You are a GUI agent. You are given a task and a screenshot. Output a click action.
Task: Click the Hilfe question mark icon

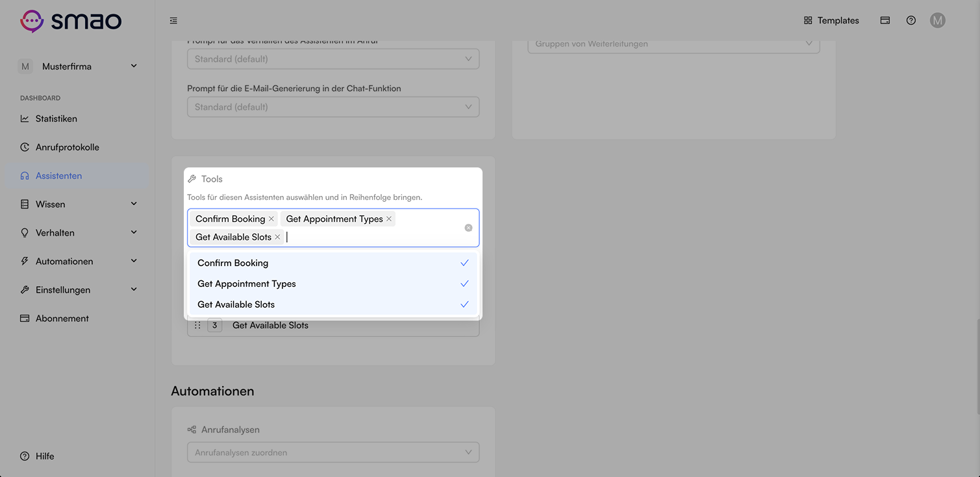point(25,456)
